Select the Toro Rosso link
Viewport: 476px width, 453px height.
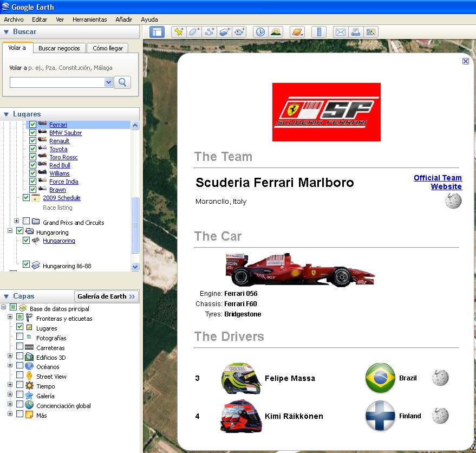point(63,157)
